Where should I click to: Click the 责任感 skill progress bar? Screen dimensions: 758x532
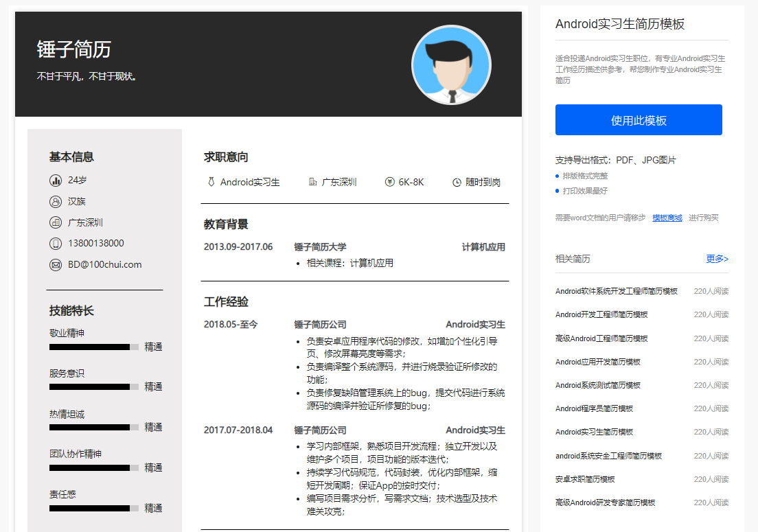pyautogui.click(x=94, y=509)
